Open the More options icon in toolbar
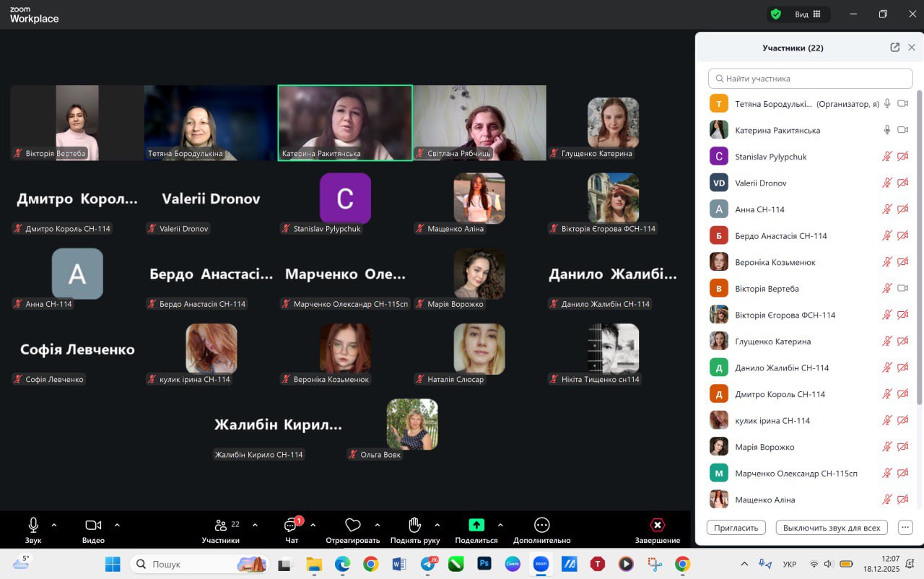Image resolution: width=924 pixels, height=579 pixels. 541,525
